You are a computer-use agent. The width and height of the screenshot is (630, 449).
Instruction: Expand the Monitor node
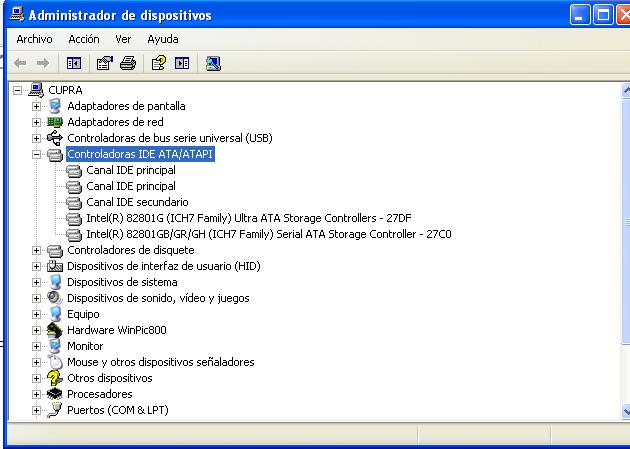pos(36,346)
